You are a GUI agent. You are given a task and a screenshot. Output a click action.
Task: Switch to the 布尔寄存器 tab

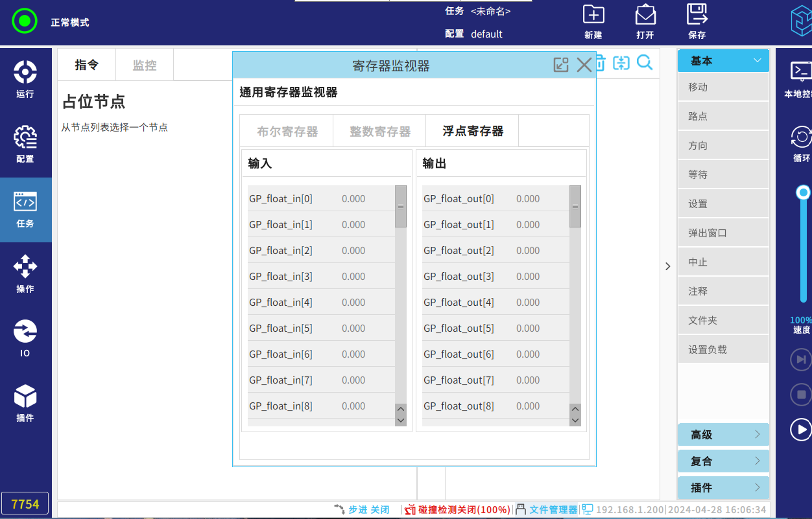coord(287,132)
